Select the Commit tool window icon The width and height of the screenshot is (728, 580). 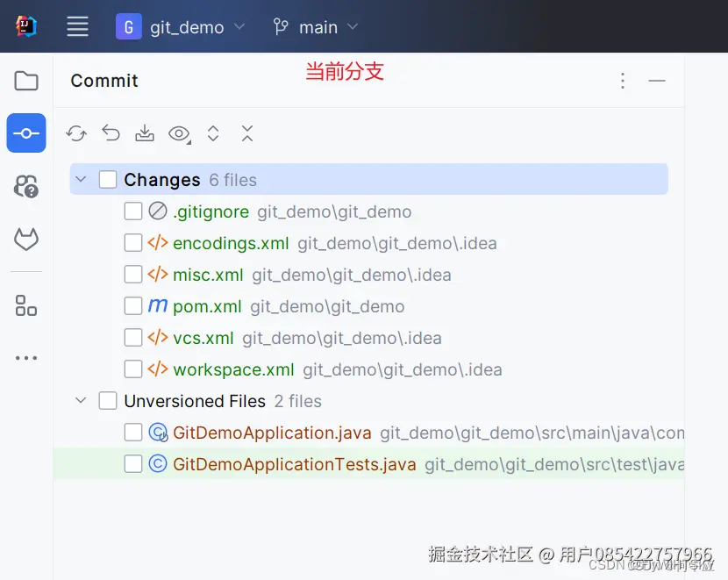pos(26,133)
